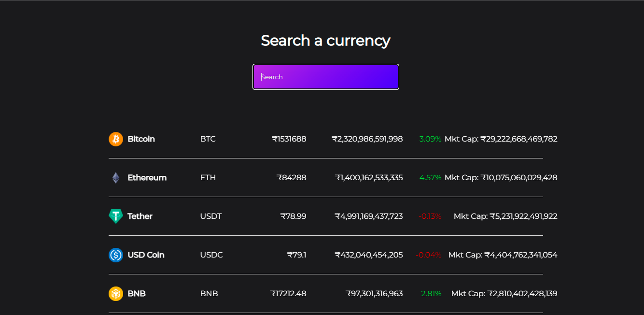Click the USDT ticker symbol
The width and height of the screenshot is (644, 315).
click(x=211, y=216)
